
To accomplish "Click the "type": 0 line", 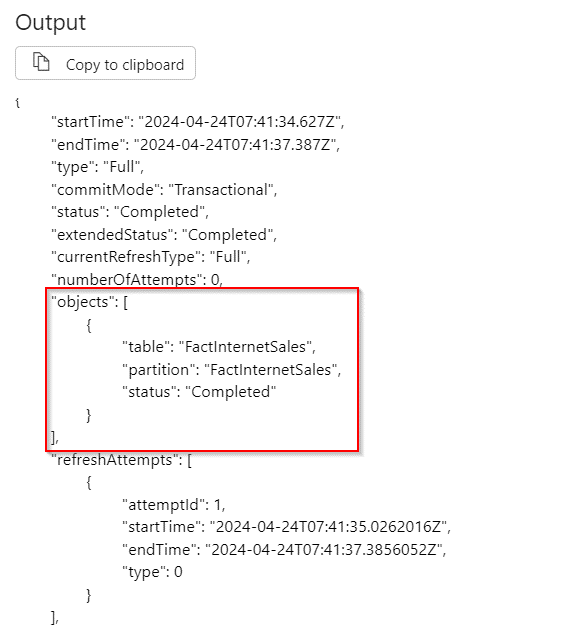I will pyautogui.click(x=153, y=572).
